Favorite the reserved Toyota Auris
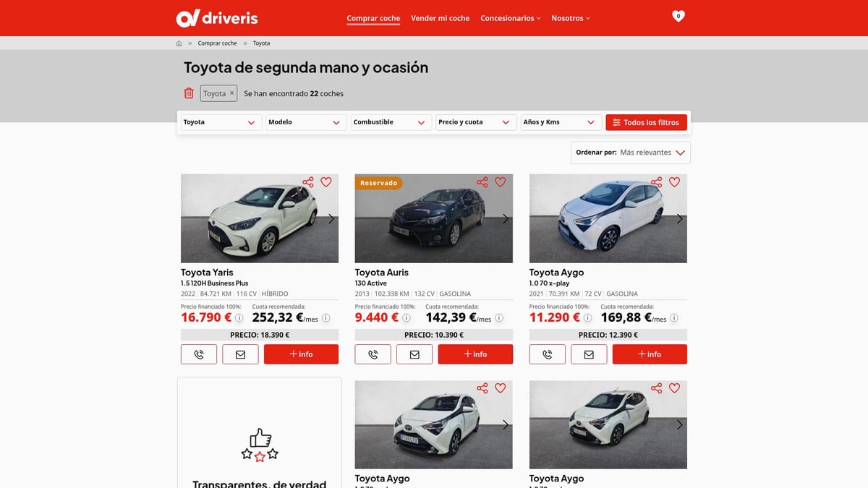868x488 pixels. [x=501, y=182]
